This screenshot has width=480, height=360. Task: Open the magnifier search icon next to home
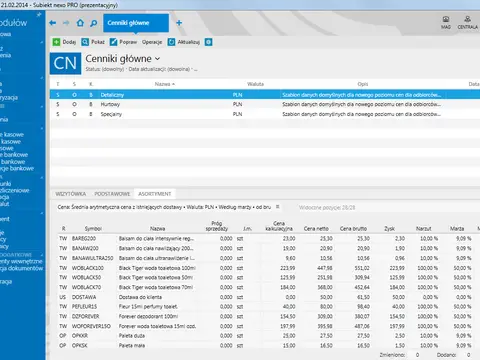tap(94, 23)
